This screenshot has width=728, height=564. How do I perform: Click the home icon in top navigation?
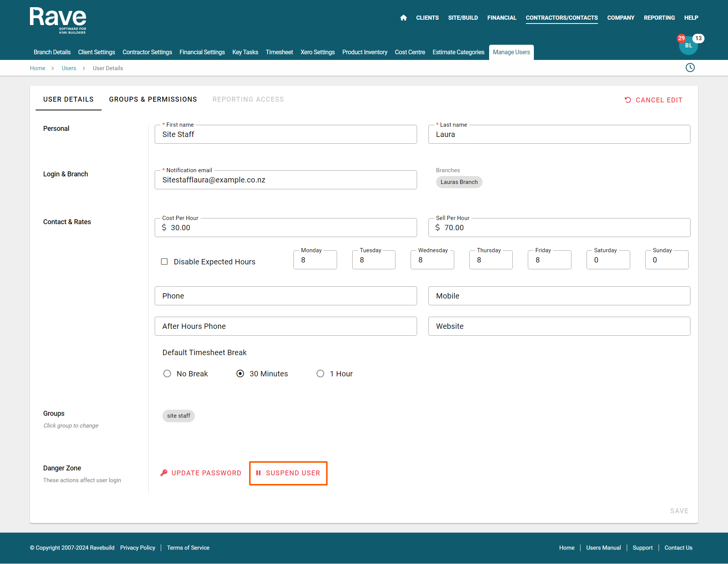(x=403, y=18)
